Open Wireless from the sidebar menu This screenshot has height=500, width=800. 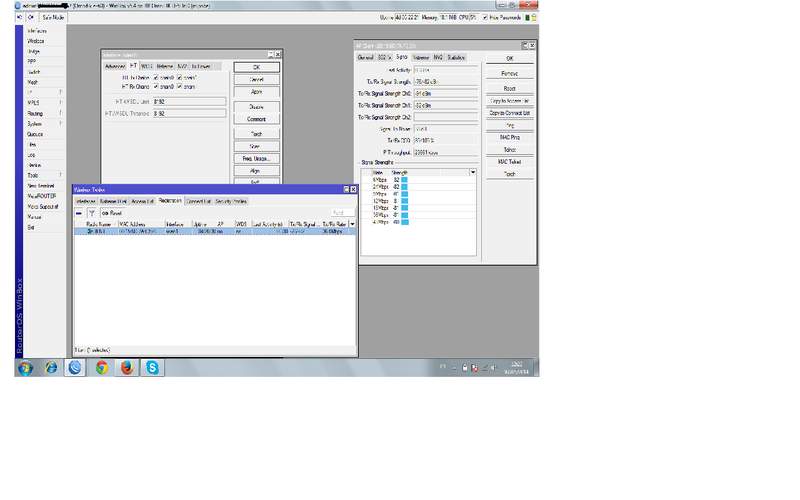tap(36, 41)
